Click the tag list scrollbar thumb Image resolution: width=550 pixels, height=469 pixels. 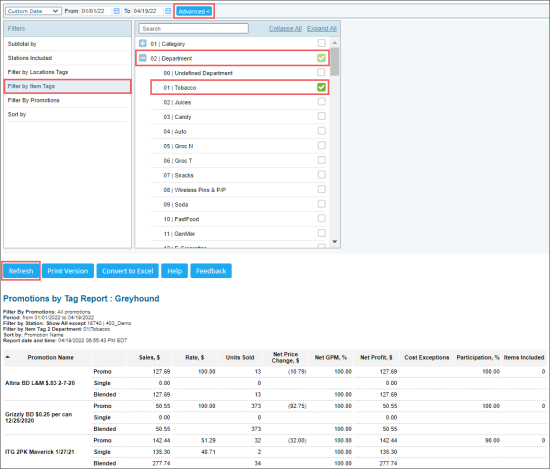pyautogui.click(x=335, y=61)
